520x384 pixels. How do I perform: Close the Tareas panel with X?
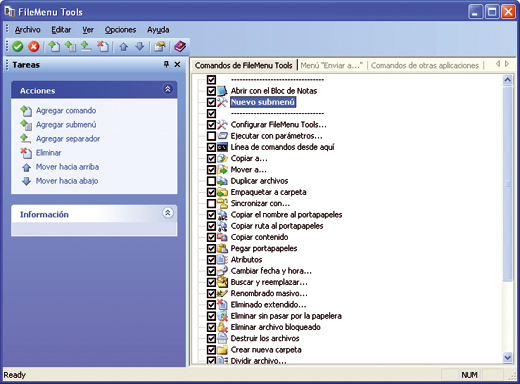click(177, 64)
